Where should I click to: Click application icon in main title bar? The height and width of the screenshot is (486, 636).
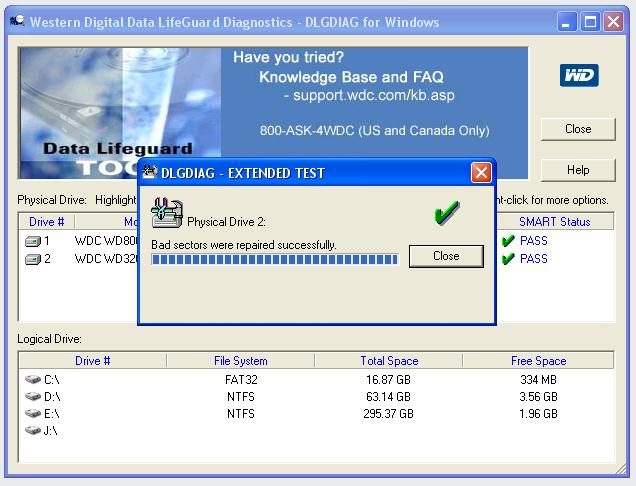click(x=17, y=21)
